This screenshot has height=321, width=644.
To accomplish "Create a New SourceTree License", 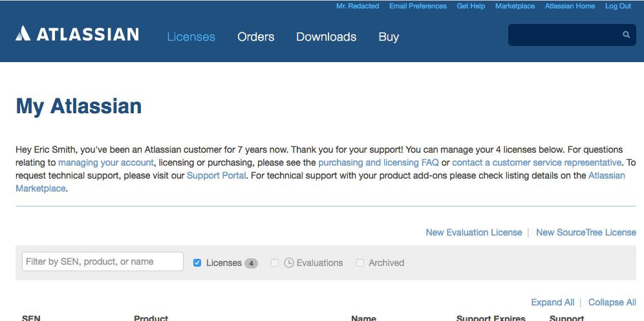I will (586, 232).
